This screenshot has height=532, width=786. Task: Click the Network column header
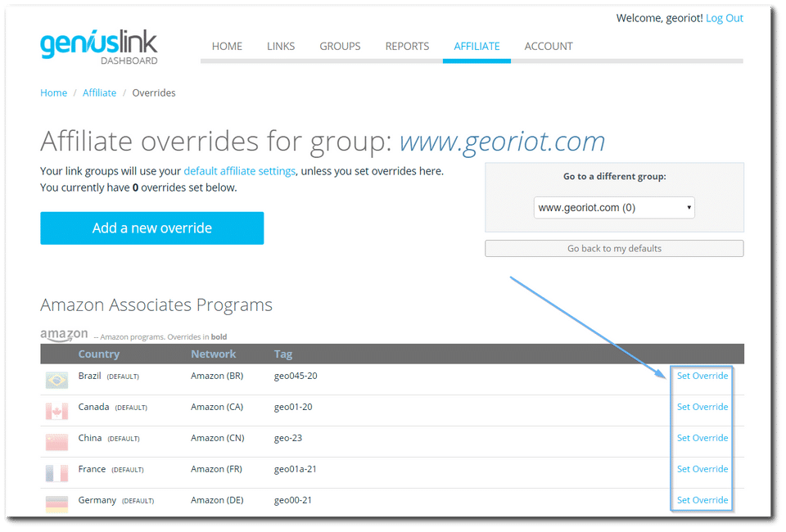[x=213, y=354]
